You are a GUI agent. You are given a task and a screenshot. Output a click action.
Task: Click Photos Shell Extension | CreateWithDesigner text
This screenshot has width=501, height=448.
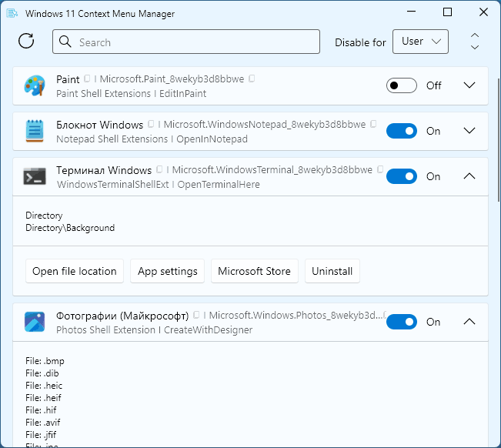(155, 329)
